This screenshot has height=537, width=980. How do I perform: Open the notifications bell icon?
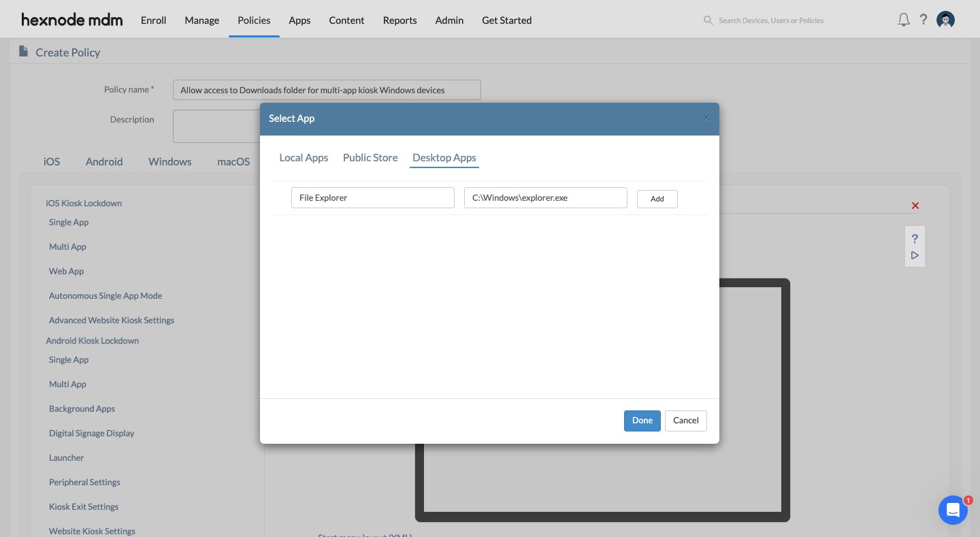pos(904,20)
